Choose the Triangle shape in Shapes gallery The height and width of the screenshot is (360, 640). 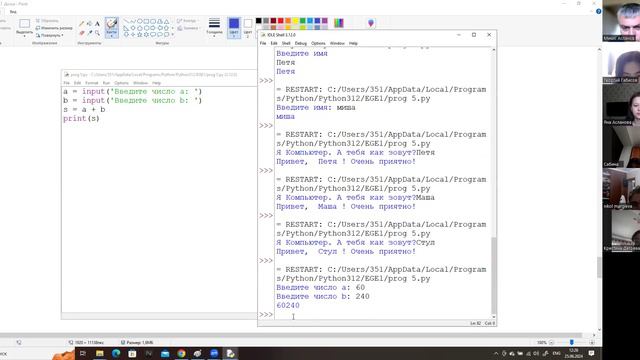point(166,21)
